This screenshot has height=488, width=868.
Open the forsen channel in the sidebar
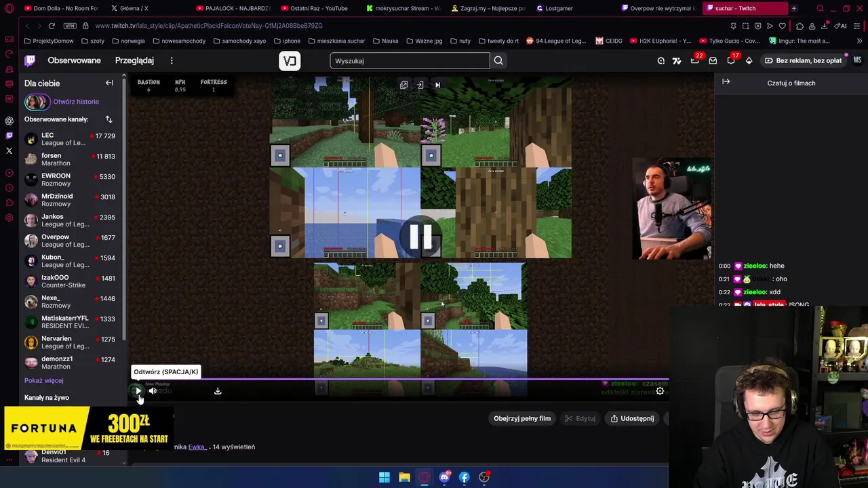tap(70, 159)
